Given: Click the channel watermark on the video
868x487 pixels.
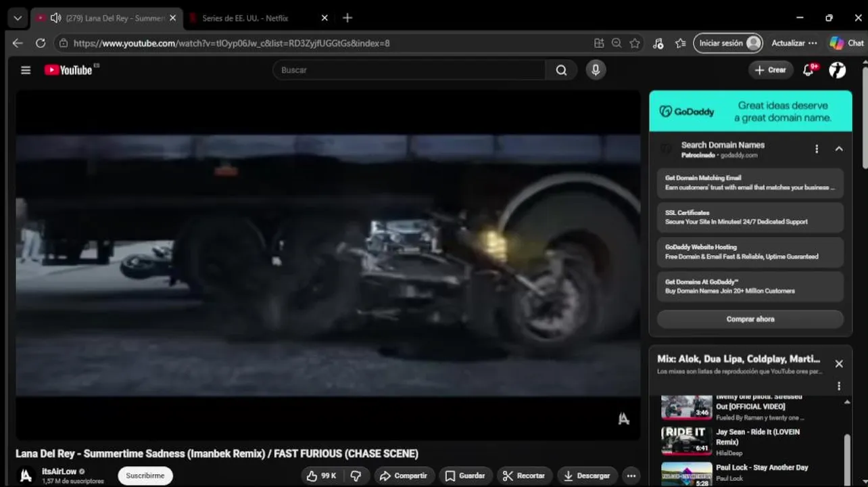Looking at the screenshot, I should tap(624, 419).
